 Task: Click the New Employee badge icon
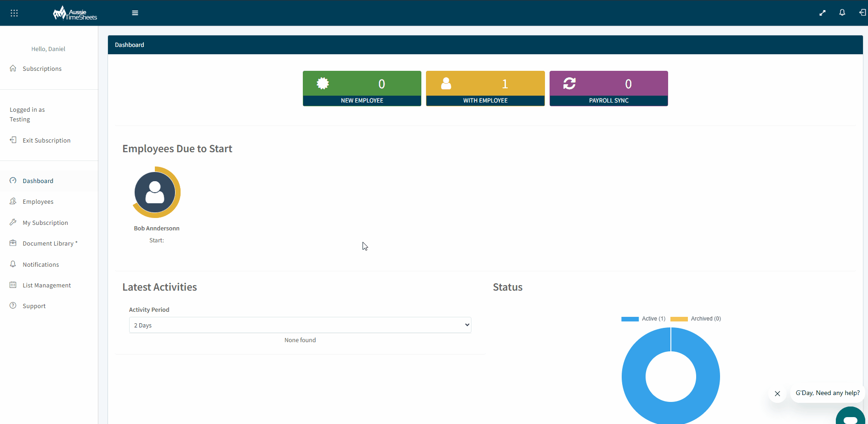point(323,83)
